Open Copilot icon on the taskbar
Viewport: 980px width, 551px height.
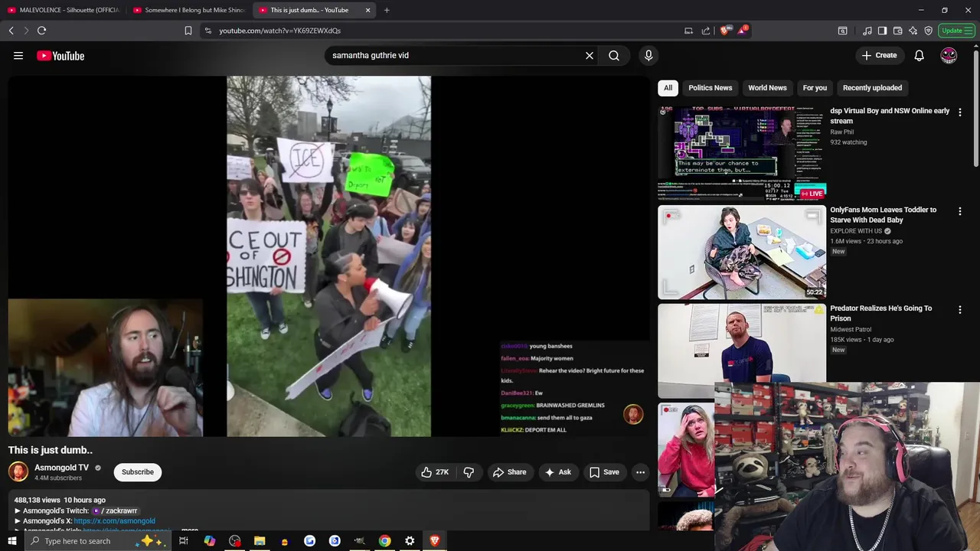pos(209,541)
